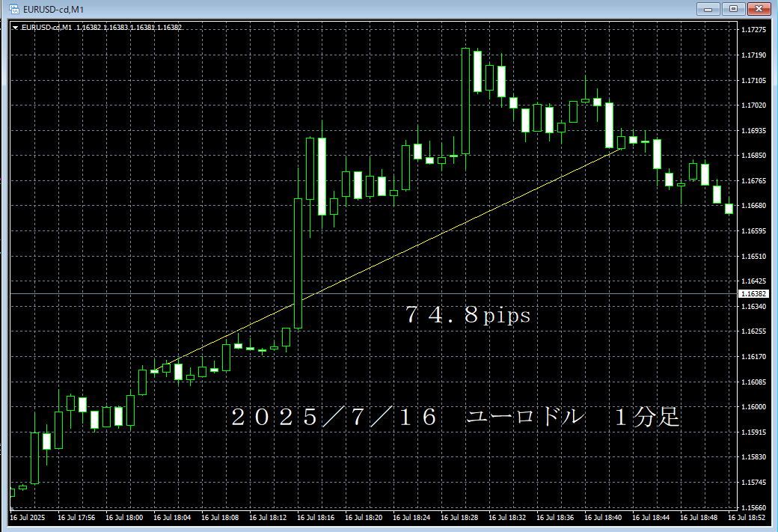Open the EURUSD-cd,M1 triangle dropdown in chart corner
The width and height of the screenshot is (778, 532).
pos(16,28)
